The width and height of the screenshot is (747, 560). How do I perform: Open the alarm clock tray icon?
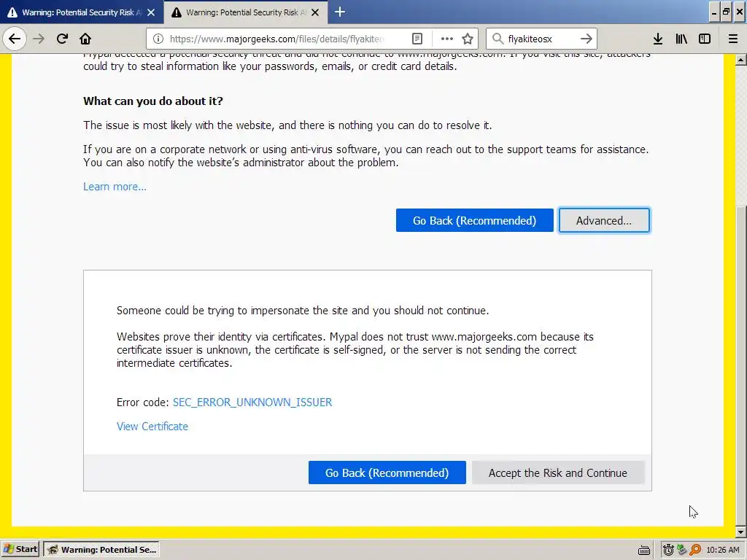[668, 550]
